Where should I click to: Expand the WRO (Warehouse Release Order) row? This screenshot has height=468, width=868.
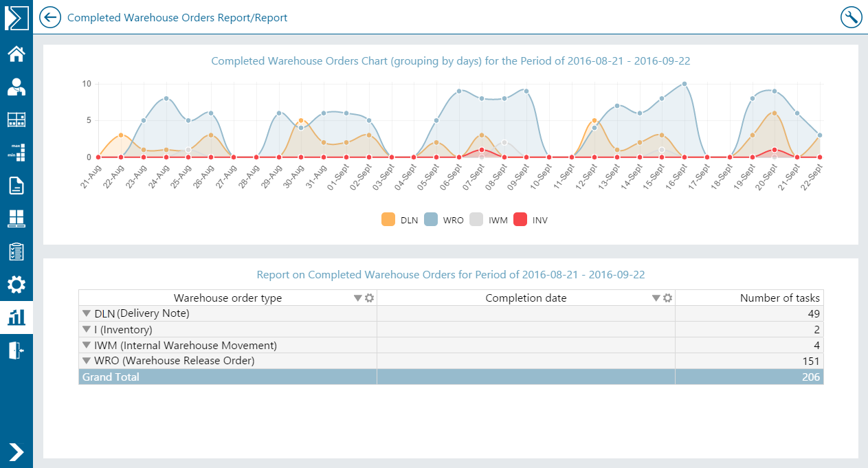click(x=87, y=361)
